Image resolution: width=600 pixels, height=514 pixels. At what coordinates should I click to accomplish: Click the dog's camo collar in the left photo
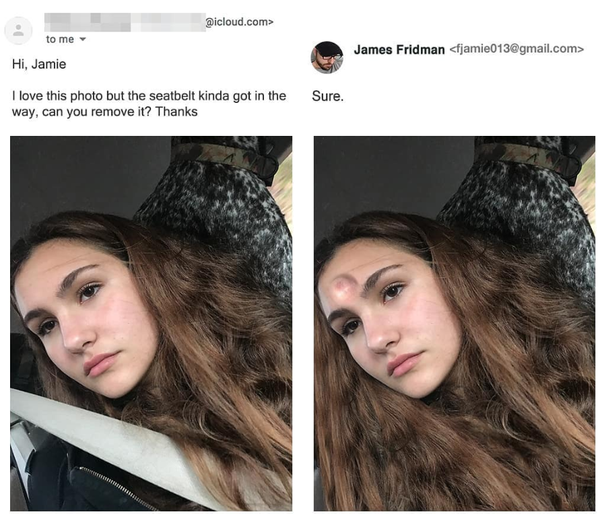pyautogui.click(x=225, y=158)
